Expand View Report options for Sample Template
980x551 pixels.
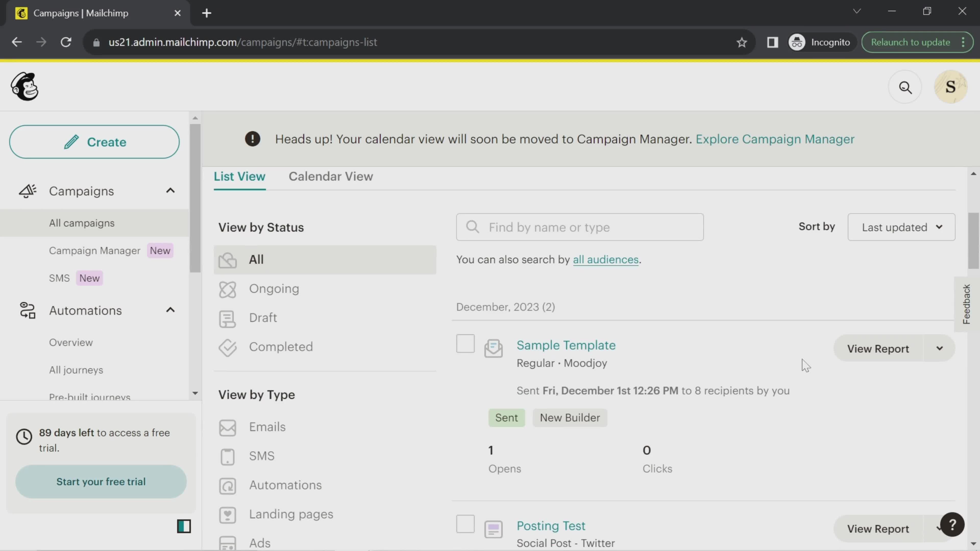(x=940, y=348)
